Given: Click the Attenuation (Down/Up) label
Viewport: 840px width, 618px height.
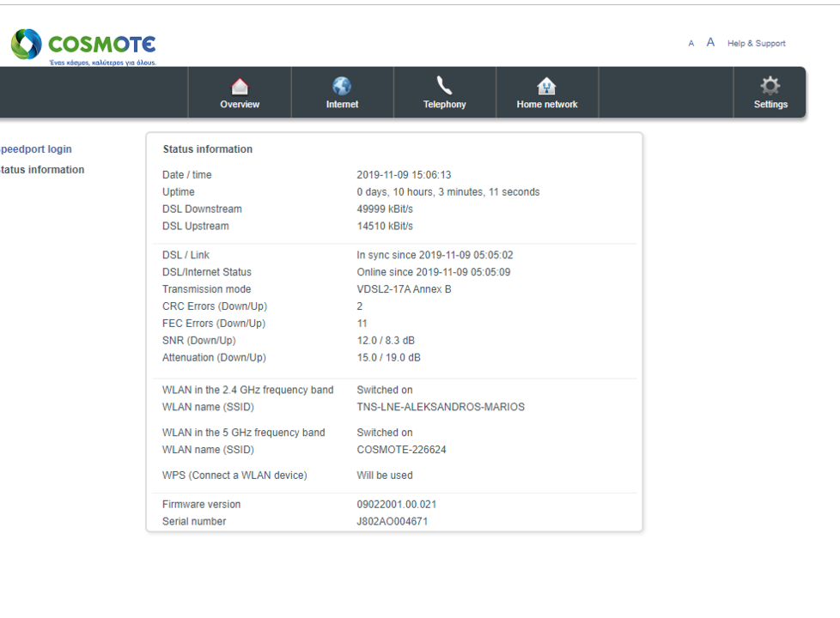Looking at the screenshot, I should [x=214, y=358].
